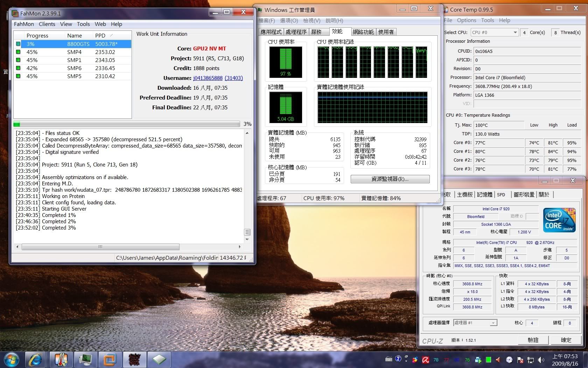Viewport: 588px width, 368px height.
Task: Switch to the 處理程序 tab in Task Manager
Action: click(x=296, y=32)
